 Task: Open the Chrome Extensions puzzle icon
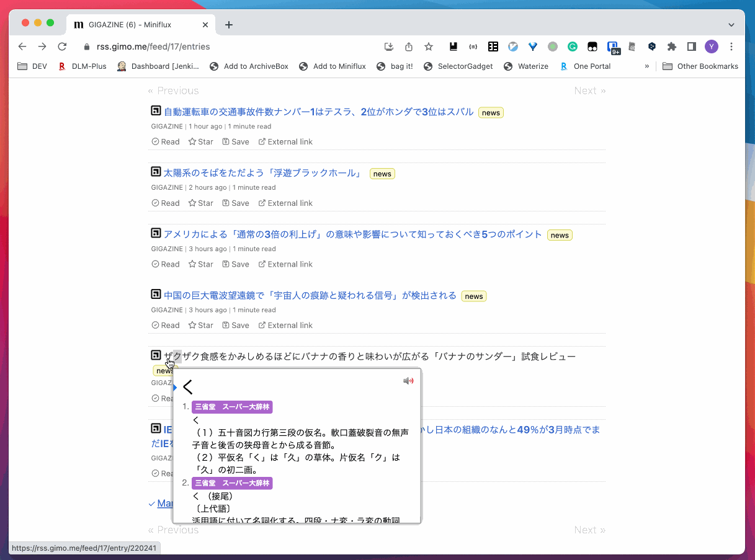671,47
